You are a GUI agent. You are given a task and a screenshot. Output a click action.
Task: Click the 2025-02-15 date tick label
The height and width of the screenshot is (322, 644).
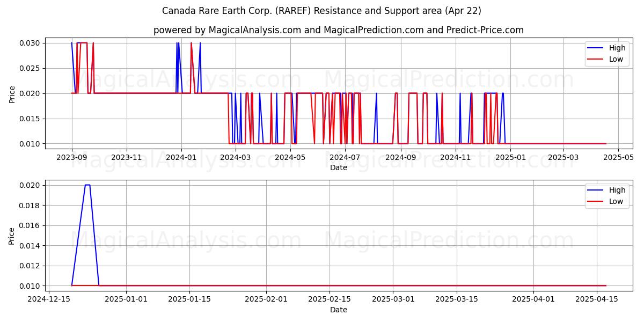(x=330, y=299)
